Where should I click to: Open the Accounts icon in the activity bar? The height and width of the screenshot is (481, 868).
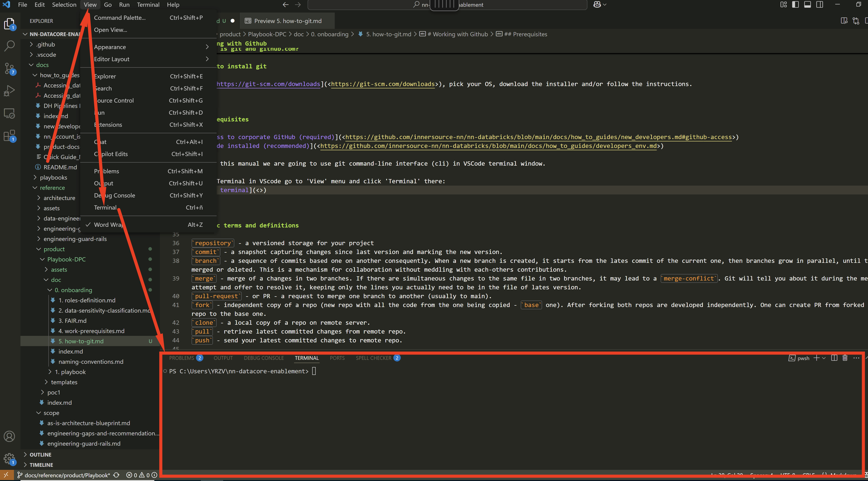click(10, 436)
